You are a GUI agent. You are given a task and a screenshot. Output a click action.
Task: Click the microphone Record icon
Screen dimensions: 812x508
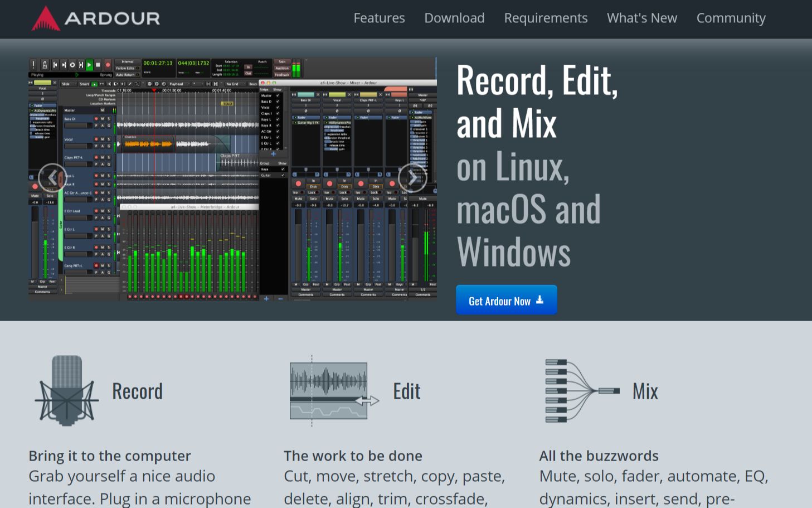coord(67,391)
